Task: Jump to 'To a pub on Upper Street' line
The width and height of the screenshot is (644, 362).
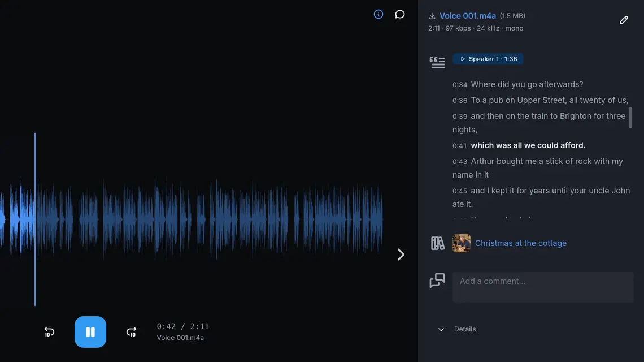Action: coord(550,100)
